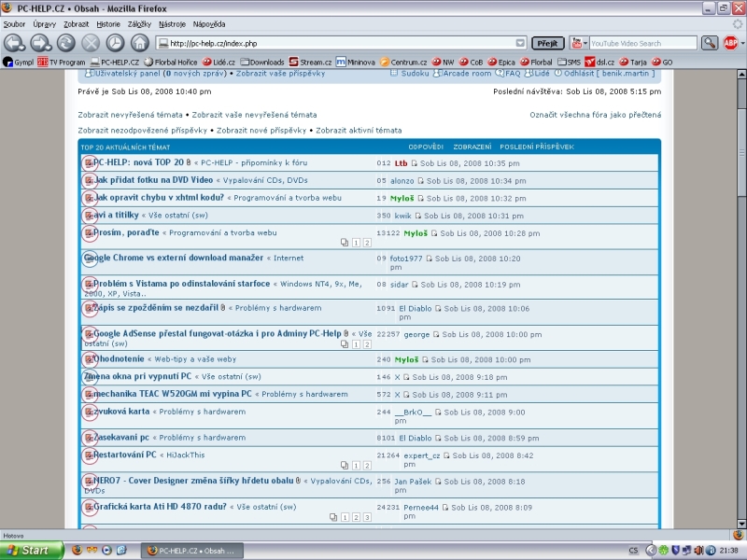Click the magnifier search icon beside YouTube search
Image resolution: width=747 pixels, height=560 pixels.
click(x=709, y=43)
